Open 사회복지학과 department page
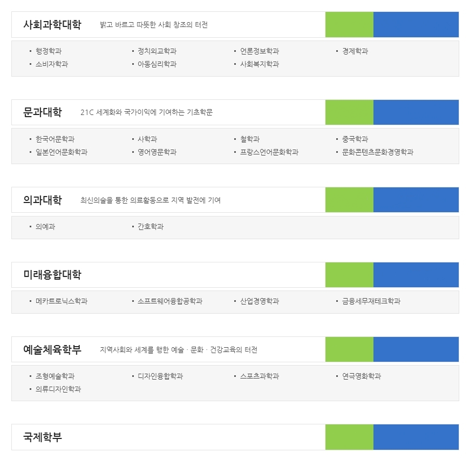This screenshot has height=473, width=476. (260, 64)
